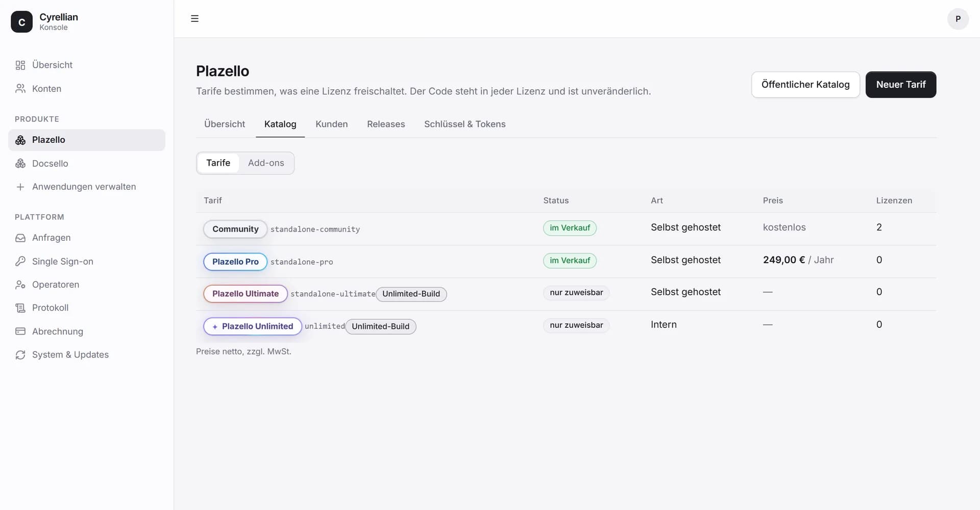Click the Single Sign-on key icon

[20, 261]
